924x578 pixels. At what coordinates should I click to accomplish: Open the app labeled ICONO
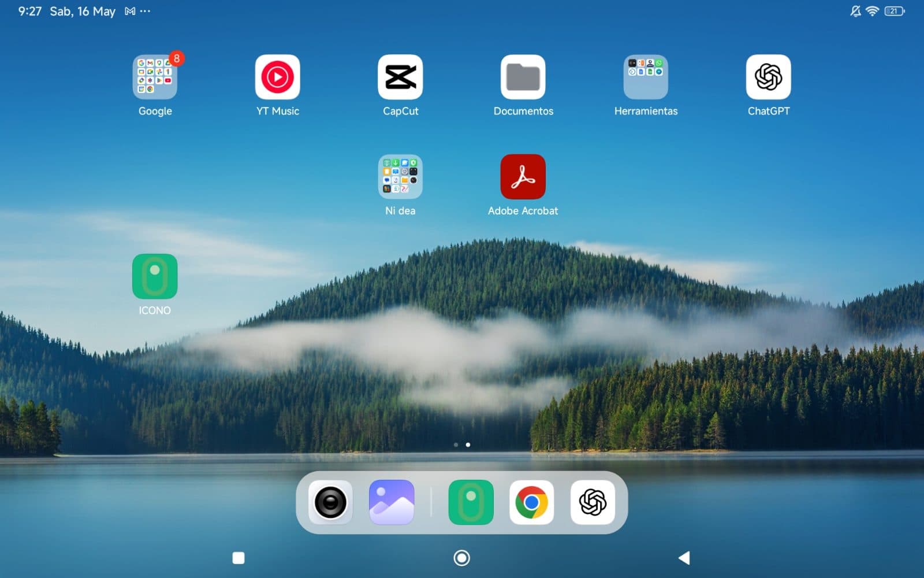pyautogui.click(x=155, y=276)
